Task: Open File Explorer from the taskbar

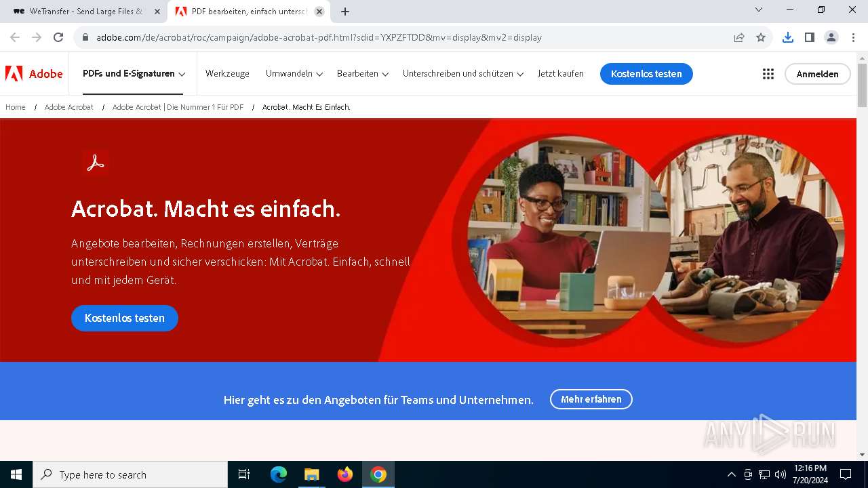Action: tap(312, 474)
